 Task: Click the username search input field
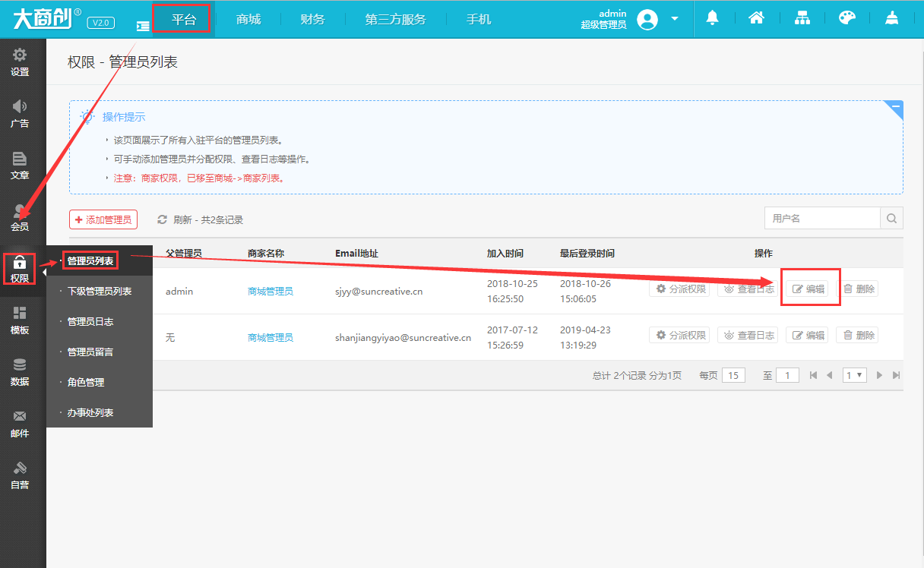[821, 218]
